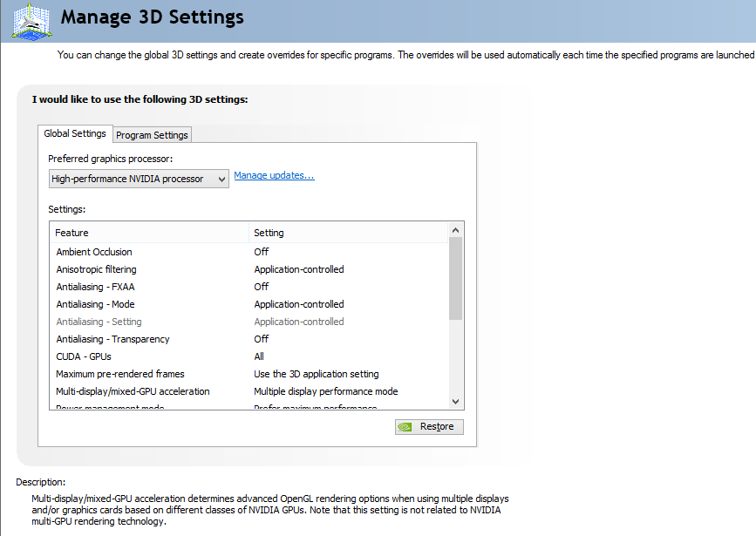The image size is (756, 536).
Task: Open the Preferred graphics processor dropdown
Action: tap(139, 179)
